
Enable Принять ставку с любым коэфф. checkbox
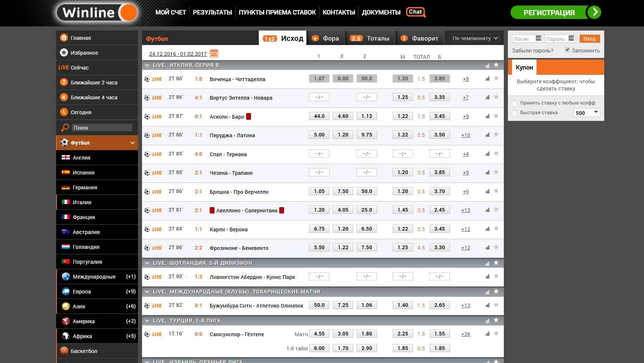(x=515, y=103)
